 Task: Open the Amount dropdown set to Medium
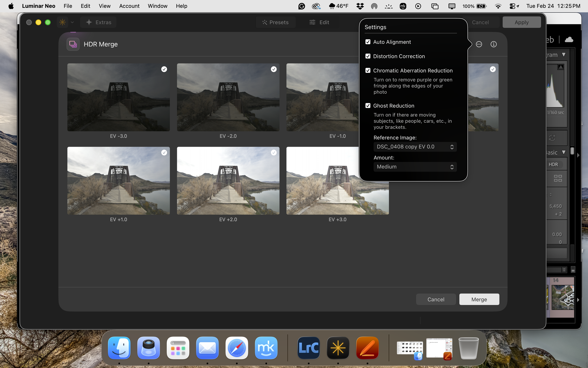pos(415,167)
